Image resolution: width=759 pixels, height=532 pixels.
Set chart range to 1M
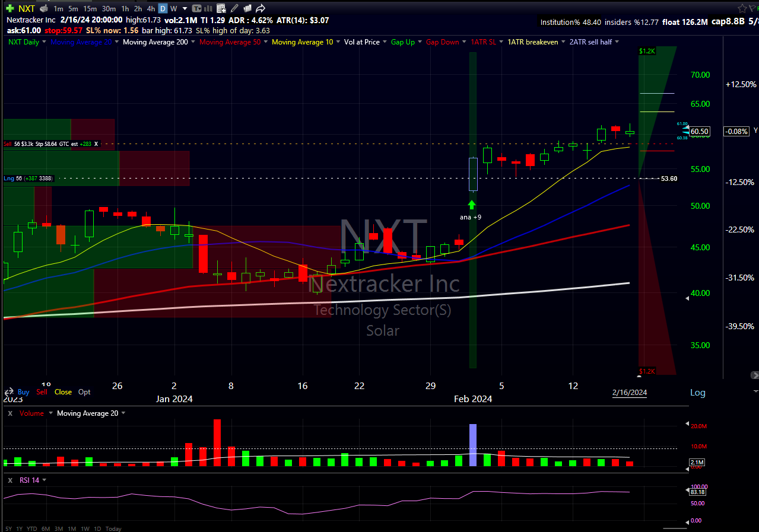pos(72,528)
